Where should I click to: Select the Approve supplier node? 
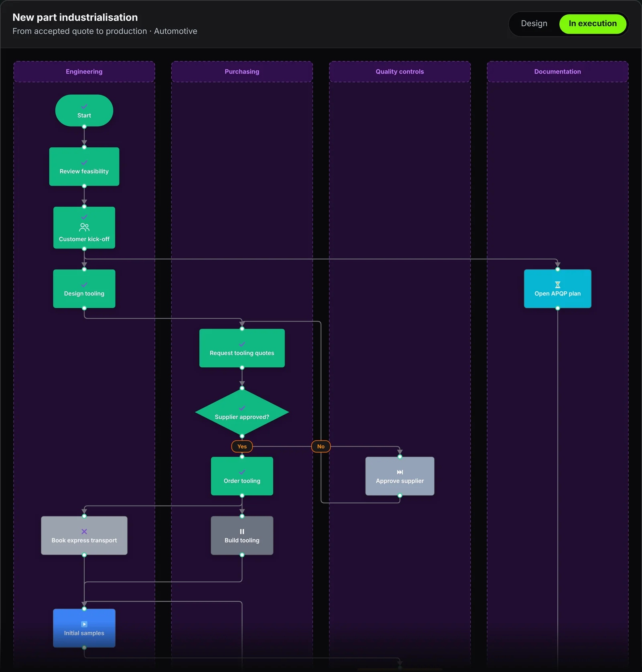(400, 476)
